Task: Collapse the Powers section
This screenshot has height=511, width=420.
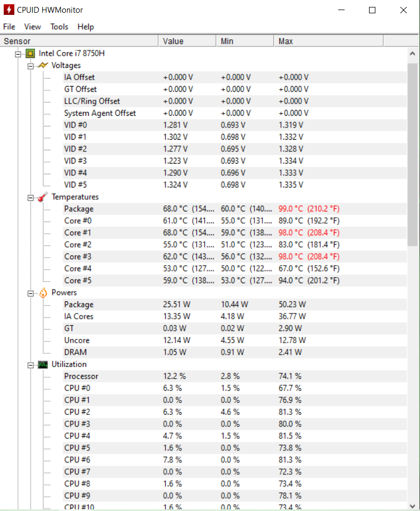Action: pos(31,293)
